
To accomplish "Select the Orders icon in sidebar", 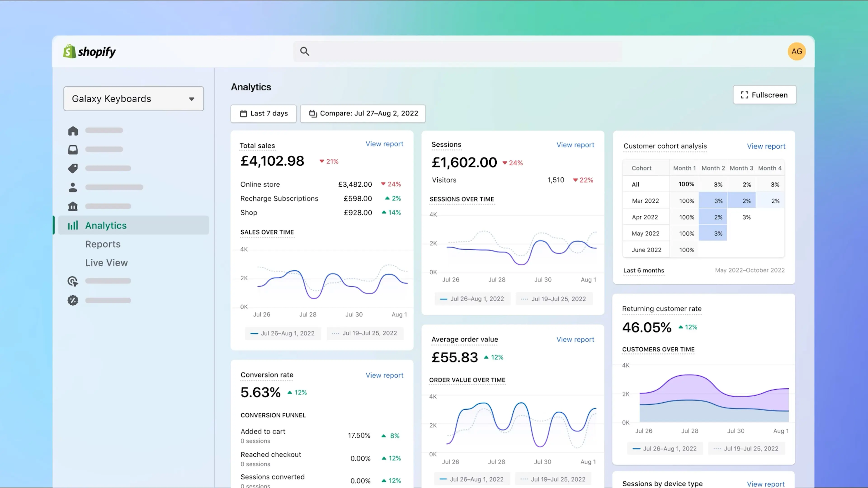I will click(73, 150).
